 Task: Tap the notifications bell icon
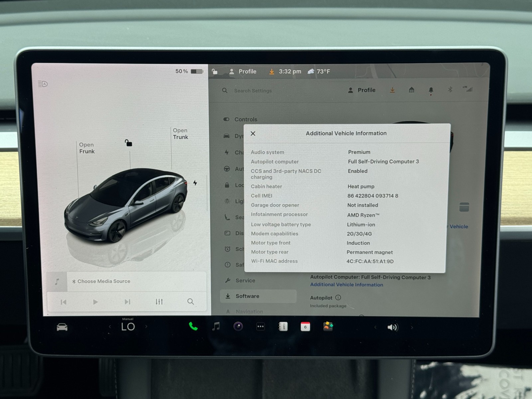coord(431,90)
